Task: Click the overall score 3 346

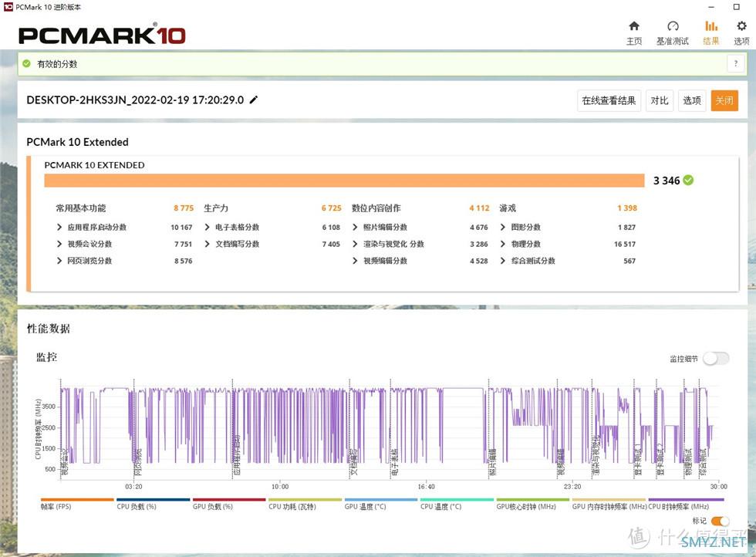Action: pyautogui.click(x=667, y=181)
